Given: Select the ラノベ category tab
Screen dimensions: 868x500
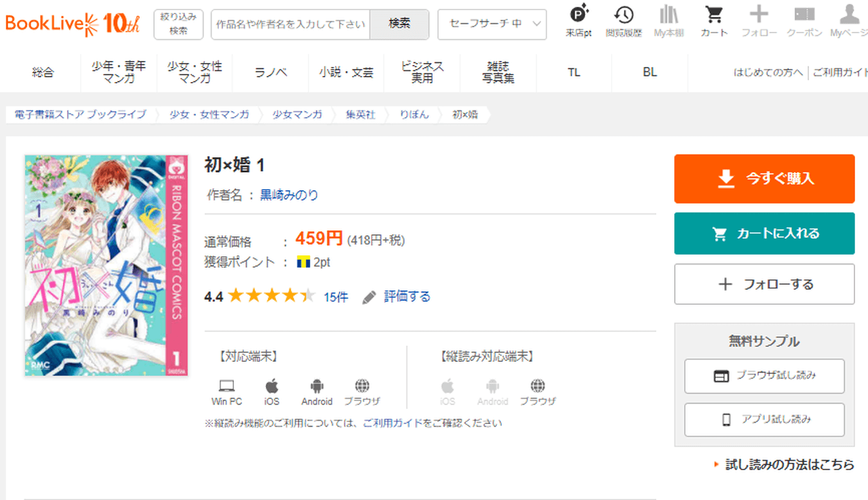Looking at the screenshot, I should (271, 72).
